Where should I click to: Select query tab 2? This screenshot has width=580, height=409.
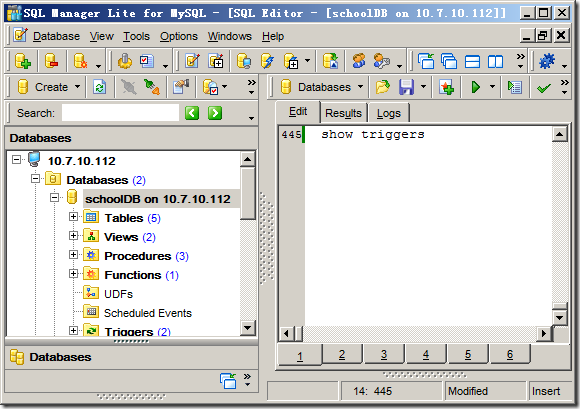pos(342,355)
